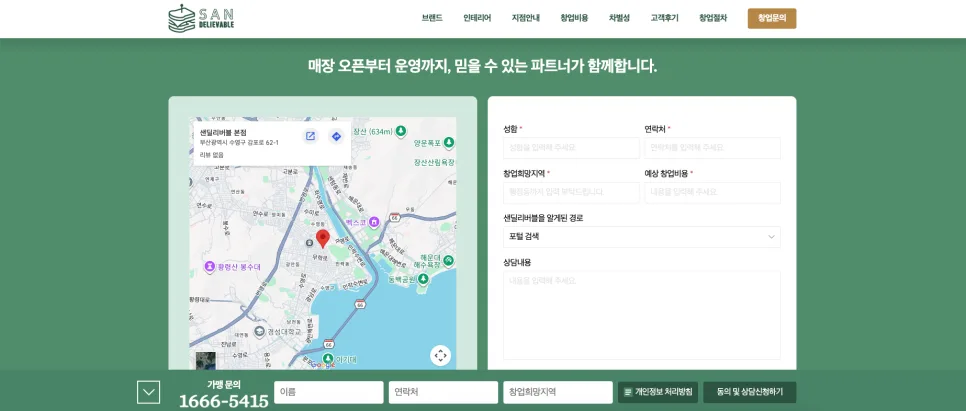The image size is (966, 411).
Task: Select 창업절차 in the navigation bar
Action: pos(713,18)
